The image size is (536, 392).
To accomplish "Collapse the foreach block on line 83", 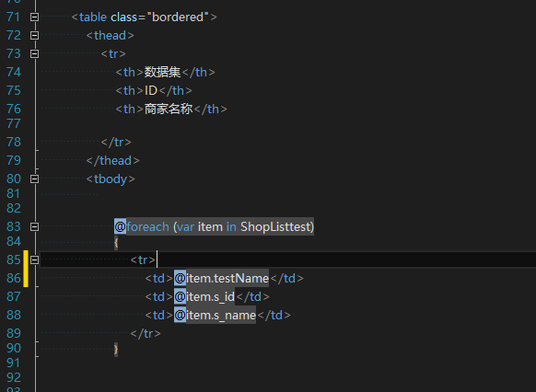I will 34,226.
